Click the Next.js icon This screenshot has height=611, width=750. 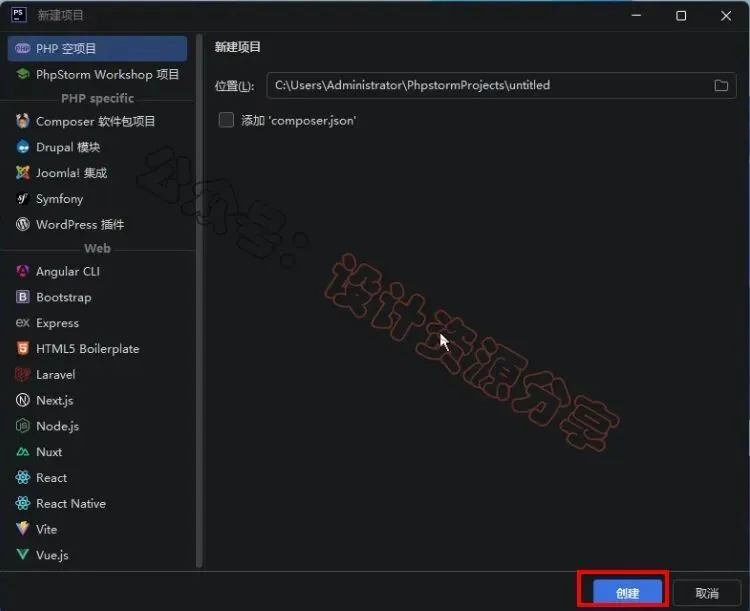(x=22, y=400)
